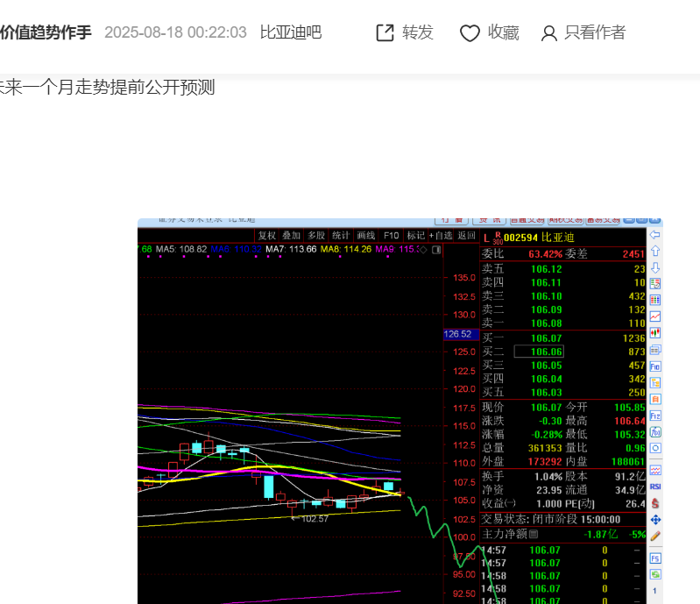
Task: Open the 比亚迪吧 forum link
Action: (291, 32)
